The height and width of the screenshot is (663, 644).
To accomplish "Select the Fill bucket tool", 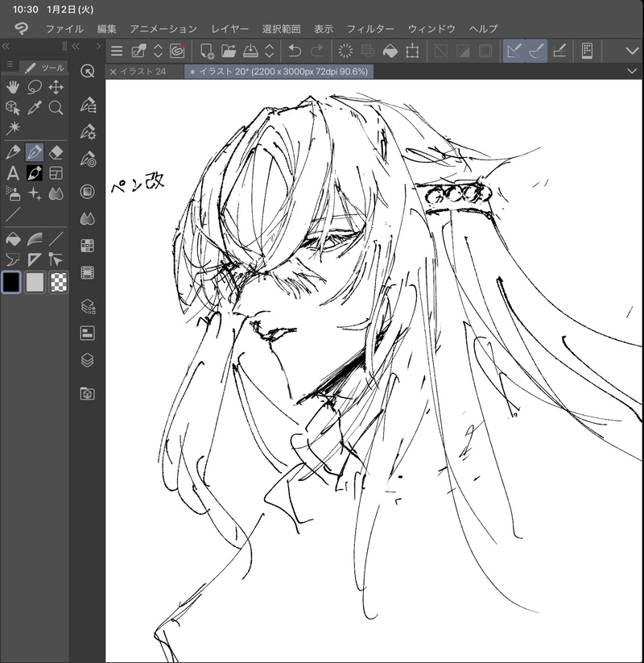I will 13,239.
